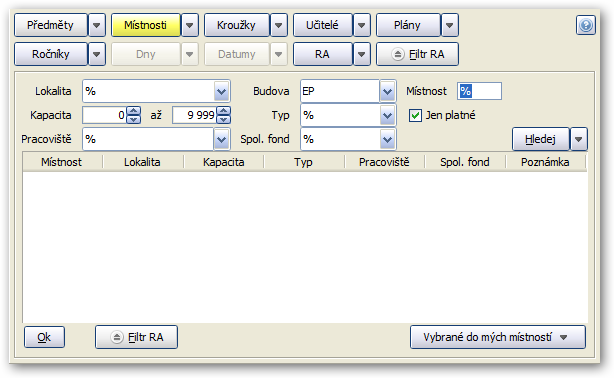Screen dimensions: 614x378
Task: Expand the Místnosti dropdown arrow
Action: coord(190,25)
